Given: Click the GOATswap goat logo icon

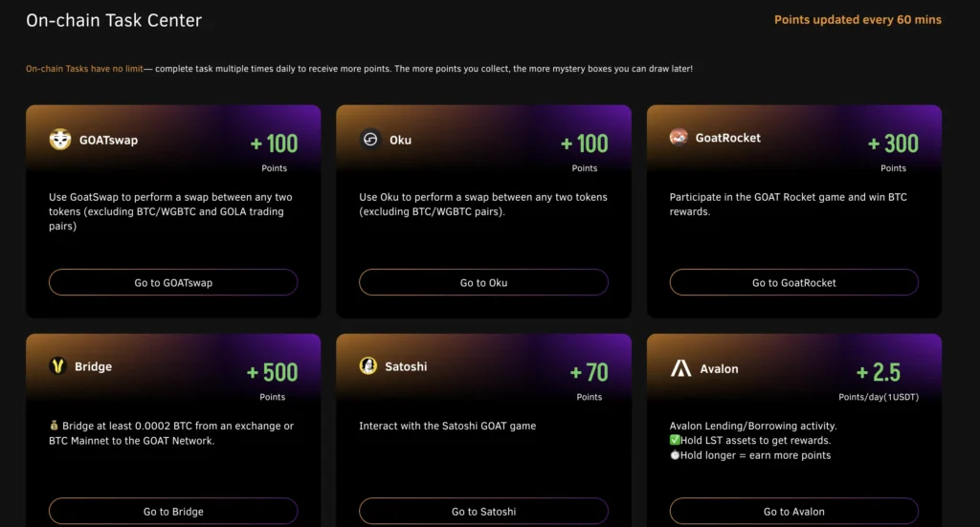Looking at the screenshot, I should tap(60, 140).
